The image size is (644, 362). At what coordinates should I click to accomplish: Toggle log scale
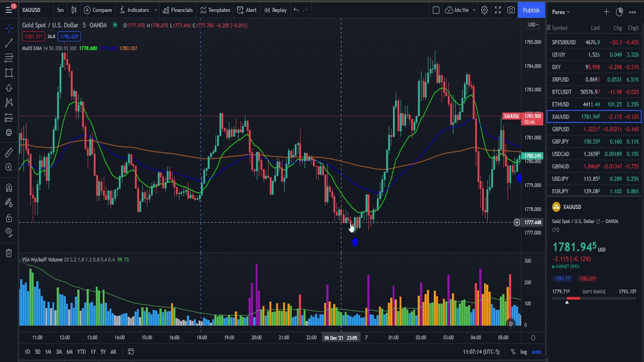(x=524, y=352)
